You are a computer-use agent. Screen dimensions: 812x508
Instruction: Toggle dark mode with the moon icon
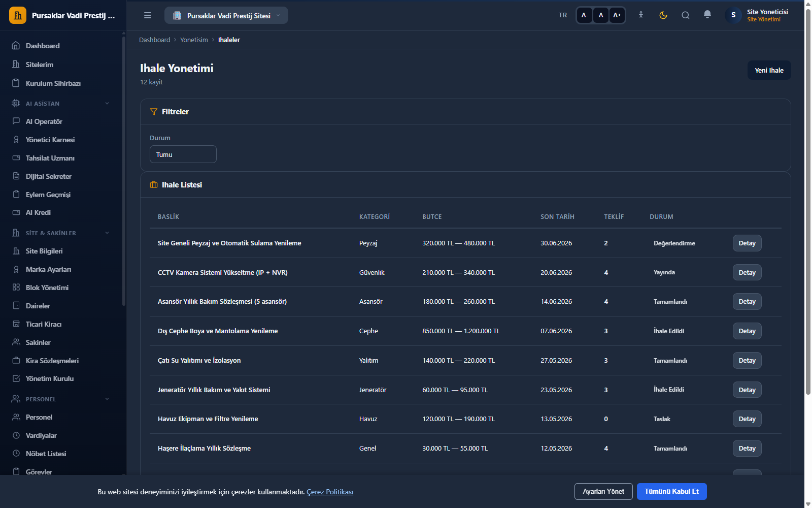(x=663, y=15)
